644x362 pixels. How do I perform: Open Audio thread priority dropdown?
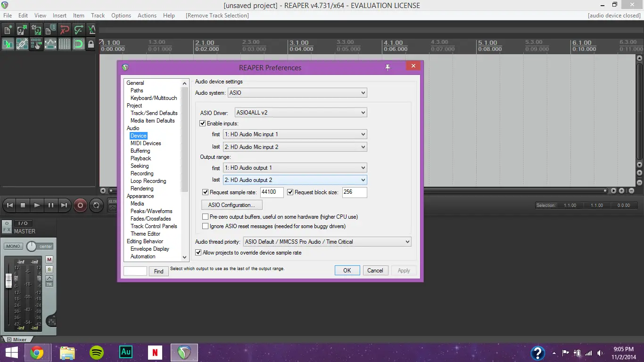point(327,242)
